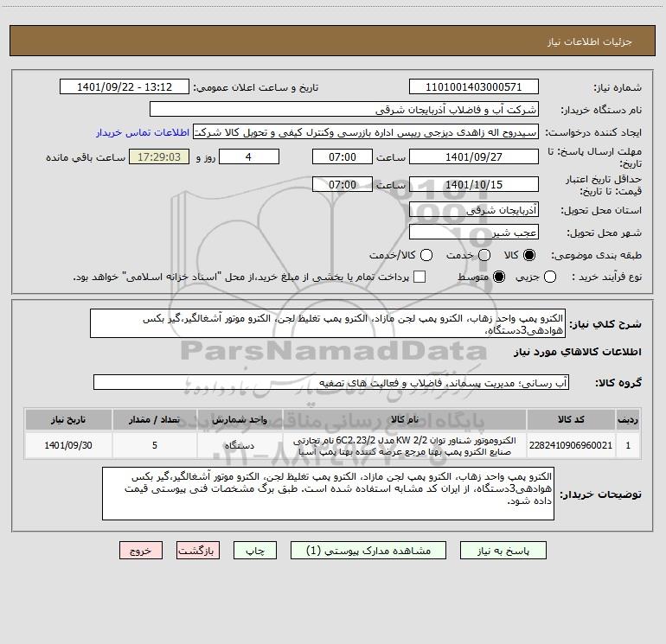Select the کالا radio button
This screenshot has height=644, width=666.
point(529,255)
